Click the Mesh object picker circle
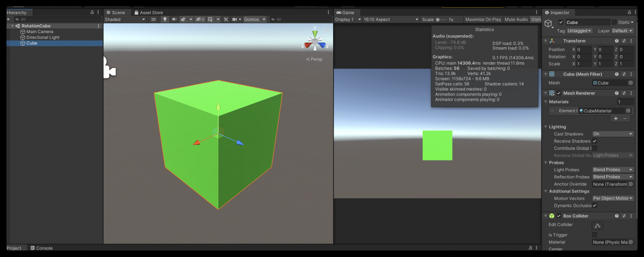 [x=630, y=83]
